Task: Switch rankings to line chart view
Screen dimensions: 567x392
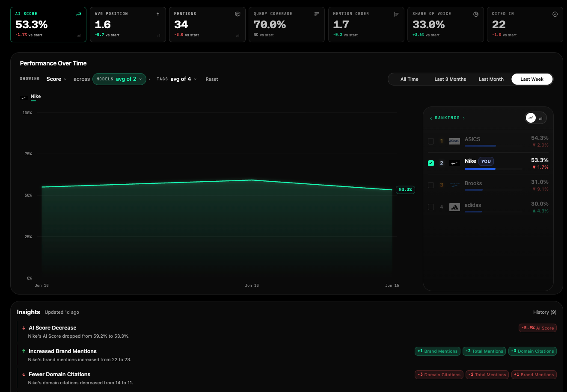Action: pyautogui.click(x=531, y=118)
